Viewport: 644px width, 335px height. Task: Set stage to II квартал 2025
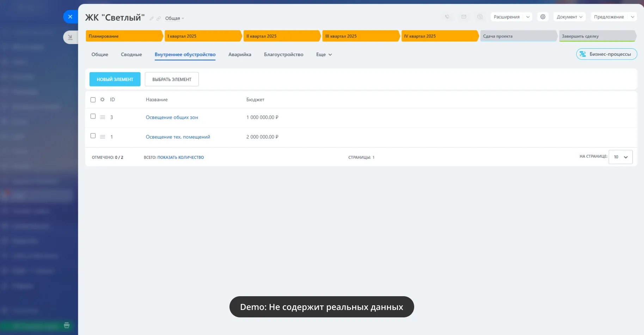pyautogui.click(x=282, y=36)
